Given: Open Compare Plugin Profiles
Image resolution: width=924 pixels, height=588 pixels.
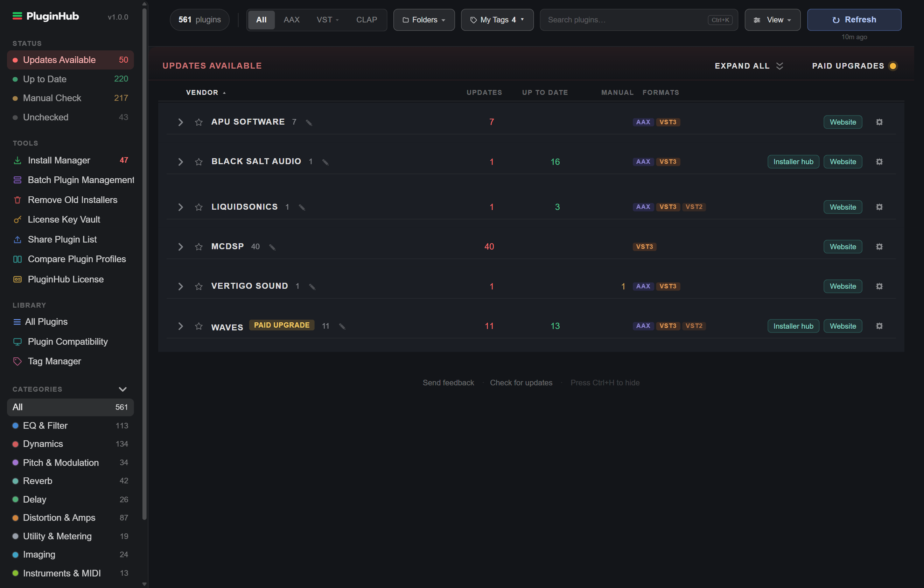Looking at the screenshot, I should 70,259.
